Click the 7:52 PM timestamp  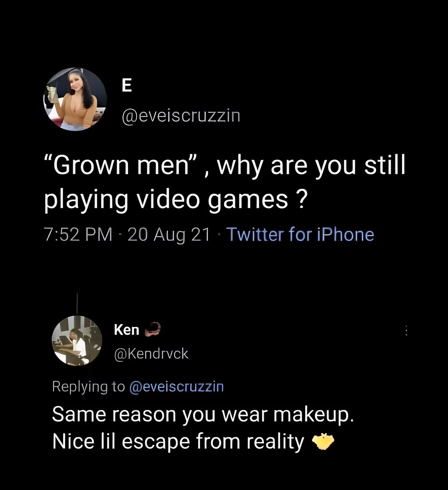point(78,234)
